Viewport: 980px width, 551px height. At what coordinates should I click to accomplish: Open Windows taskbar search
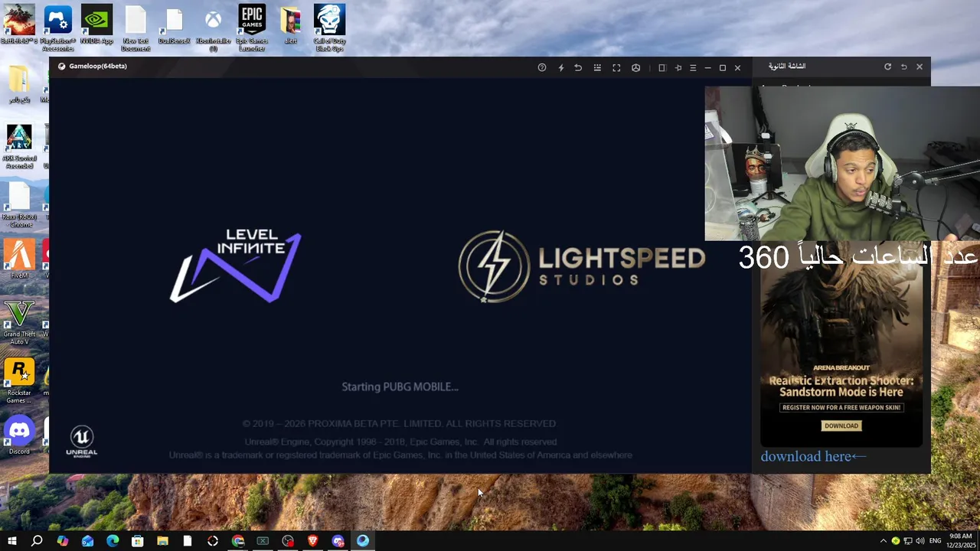37,541
